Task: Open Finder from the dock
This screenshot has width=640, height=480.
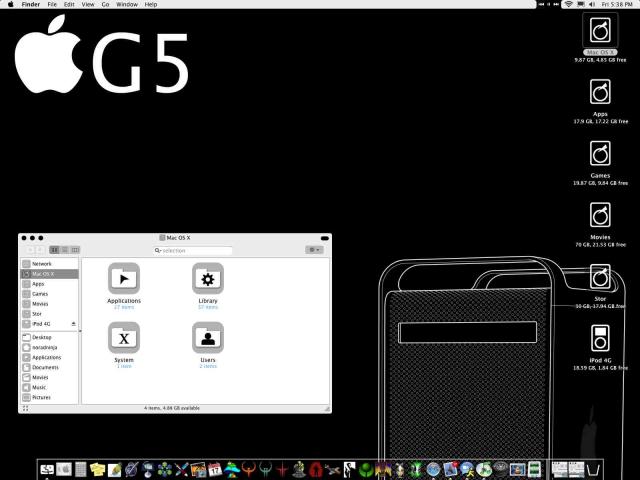Action: click(x=48, y=469)
